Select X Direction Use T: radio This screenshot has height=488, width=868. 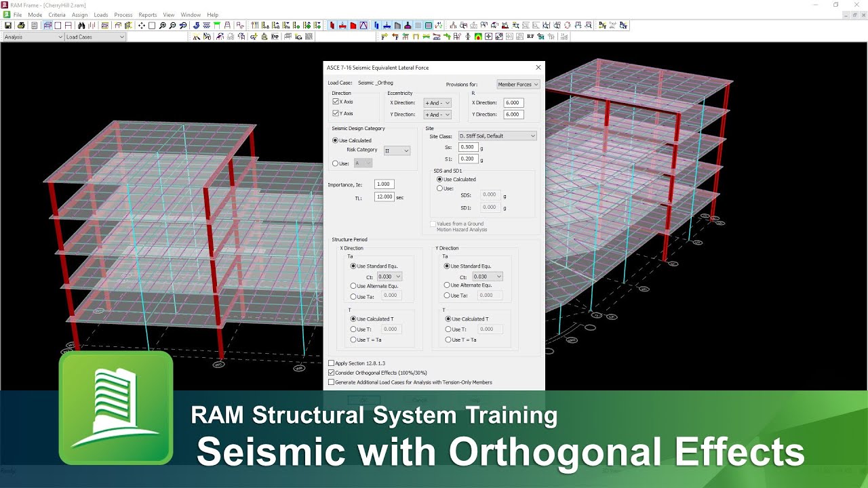click(x=353, y=329)
